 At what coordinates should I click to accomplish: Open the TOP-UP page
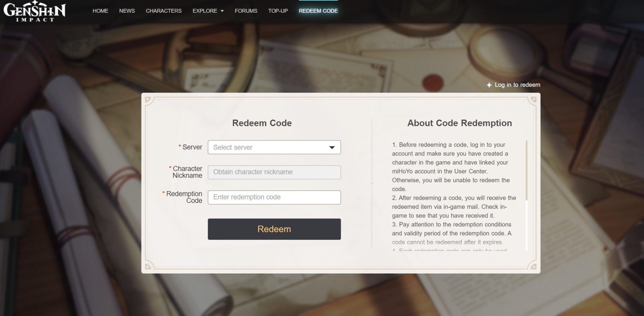click(278, 11)
